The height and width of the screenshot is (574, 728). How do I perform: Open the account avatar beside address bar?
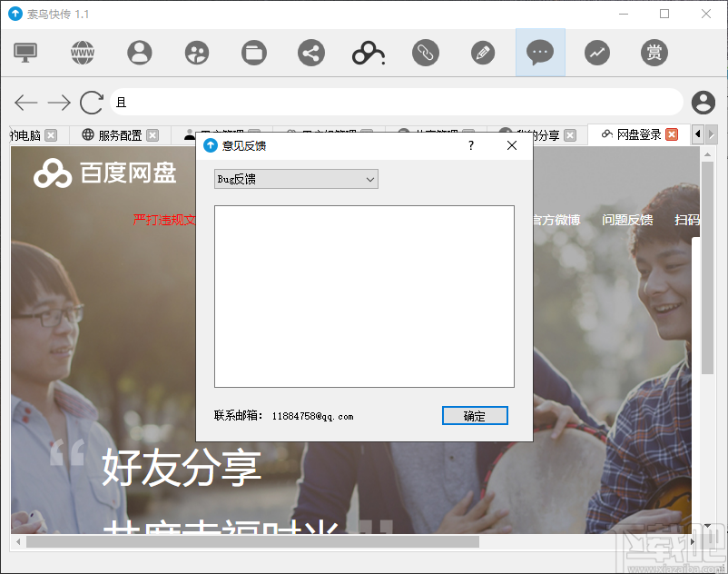click(x=703, y=102)
